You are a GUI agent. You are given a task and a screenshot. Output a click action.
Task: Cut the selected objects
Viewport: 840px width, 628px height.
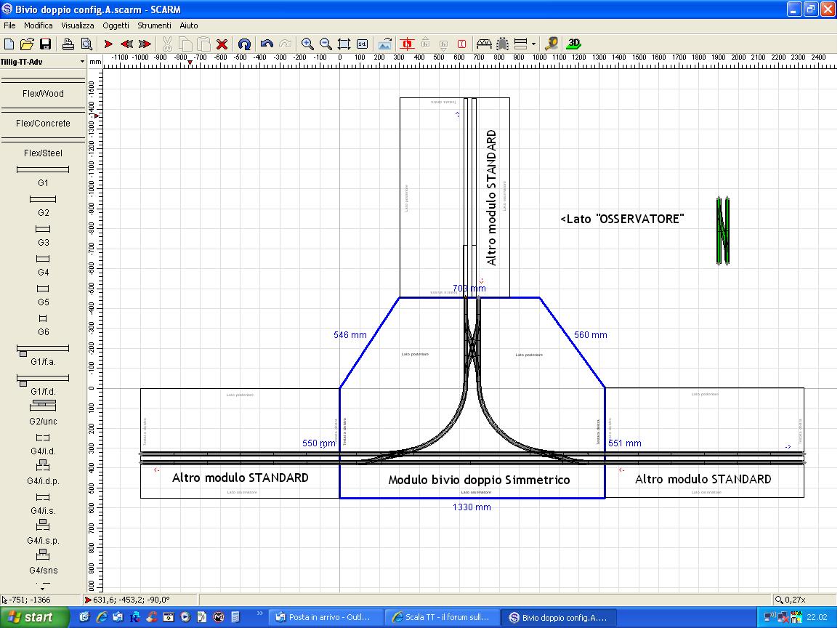point(167,44)
